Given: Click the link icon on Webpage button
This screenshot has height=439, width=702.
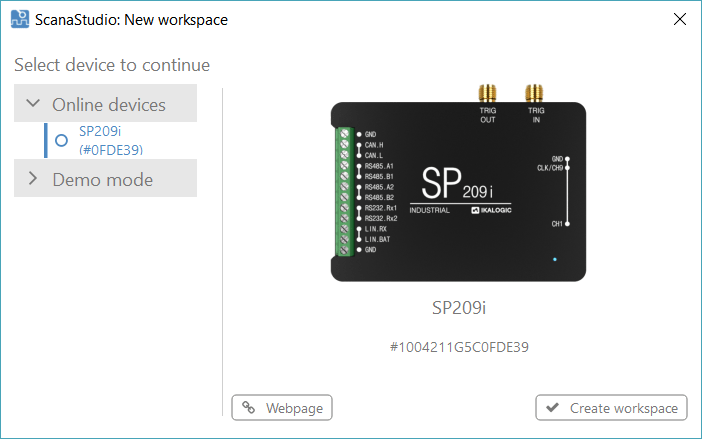Looking at the screenshot, I should (x=249, y=408).
